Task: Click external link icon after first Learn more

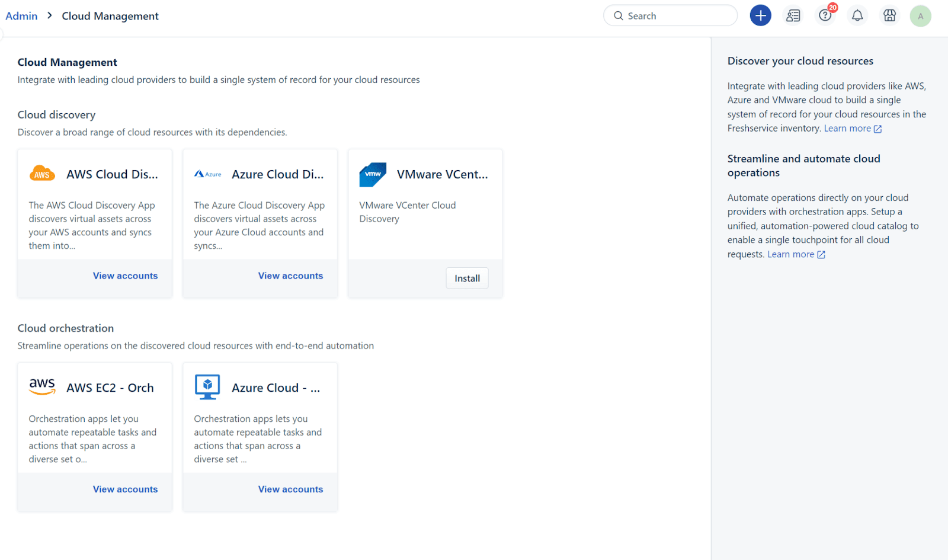Action: tap(877, 129)
